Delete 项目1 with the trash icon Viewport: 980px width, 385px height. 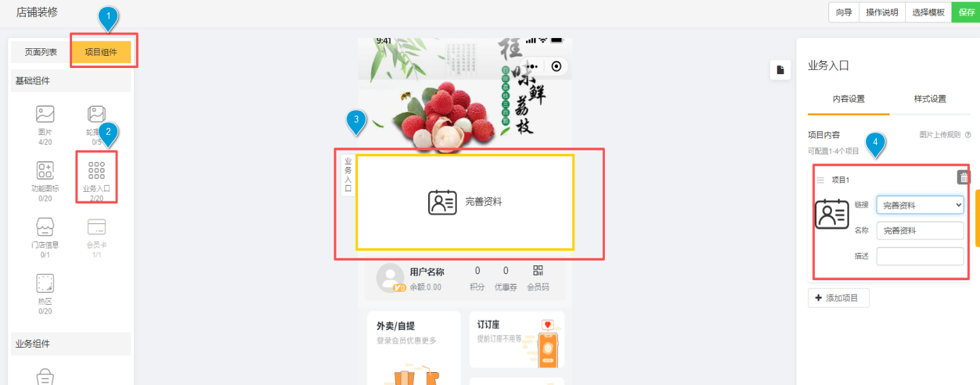point(964,178)
